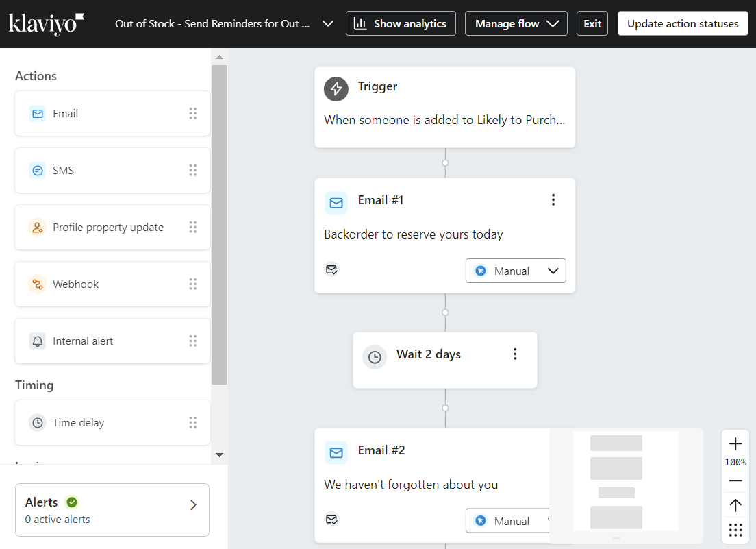Click the Trigger lightning bolt icon
Viewport: 756px width, 549px height.
(x=336, y=88)
